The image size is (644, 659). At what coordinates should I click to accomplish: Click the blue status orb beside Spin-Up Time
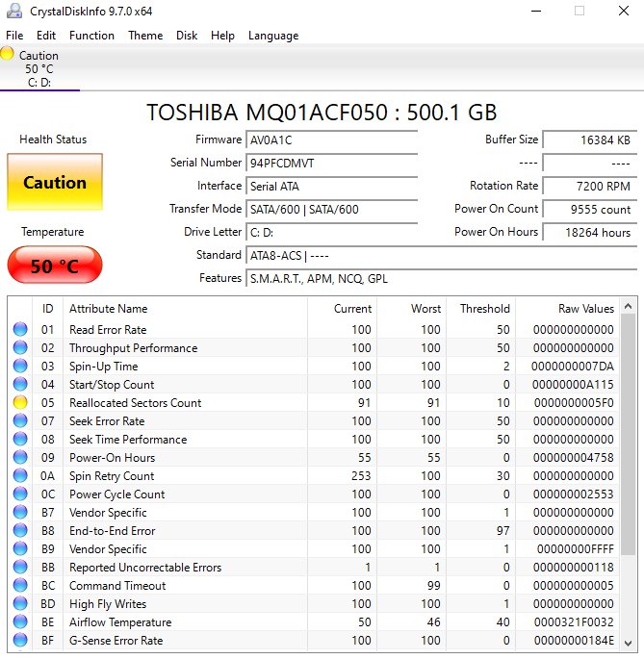click(20, 367)
